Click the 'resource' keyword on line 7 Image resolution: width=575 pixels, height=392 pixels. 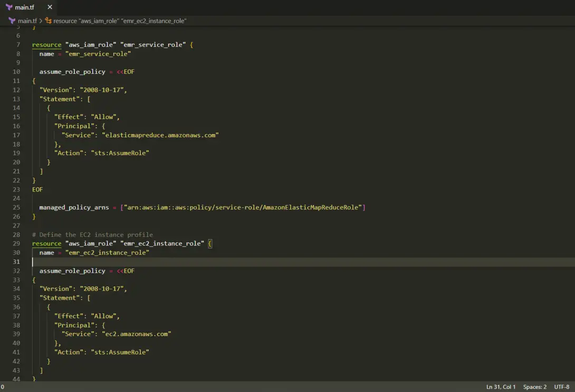tap(46, 45)
